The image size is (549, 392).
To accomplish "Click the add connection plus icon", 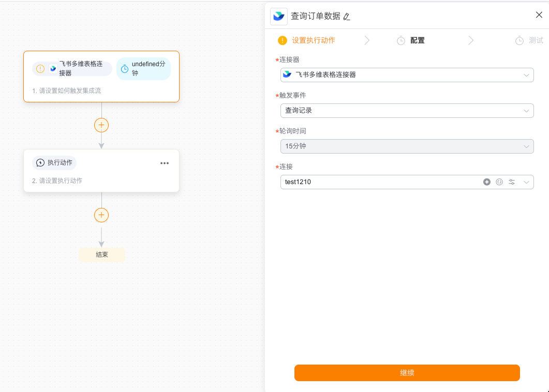I will 487,182.
